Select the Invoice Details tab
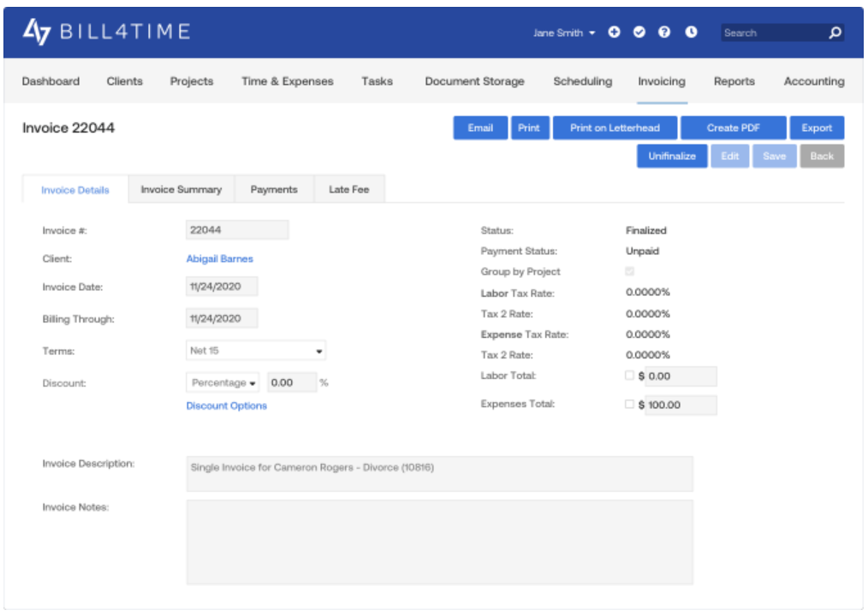Viewport: 868px width, 616px height. (75, 190)
